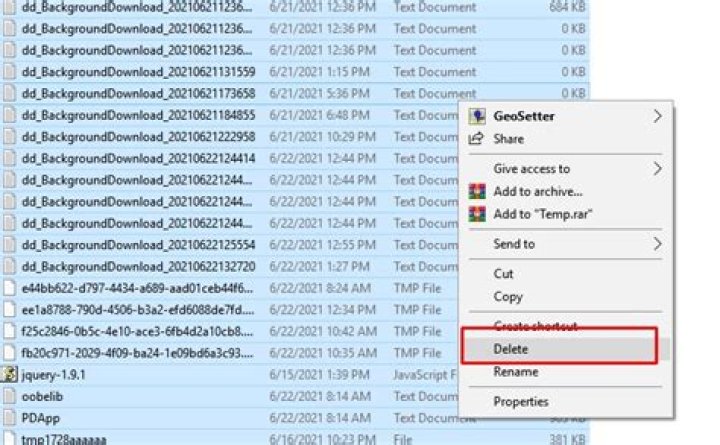Click the date 6/21/2021 6:48 PM

(x=320, y=115)
